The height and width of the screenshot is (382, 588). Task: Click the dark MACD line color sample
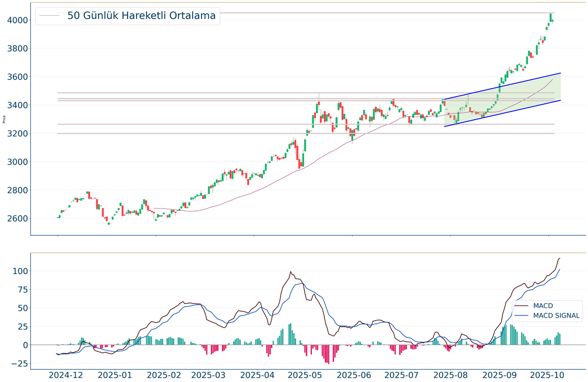click(522, 306)
